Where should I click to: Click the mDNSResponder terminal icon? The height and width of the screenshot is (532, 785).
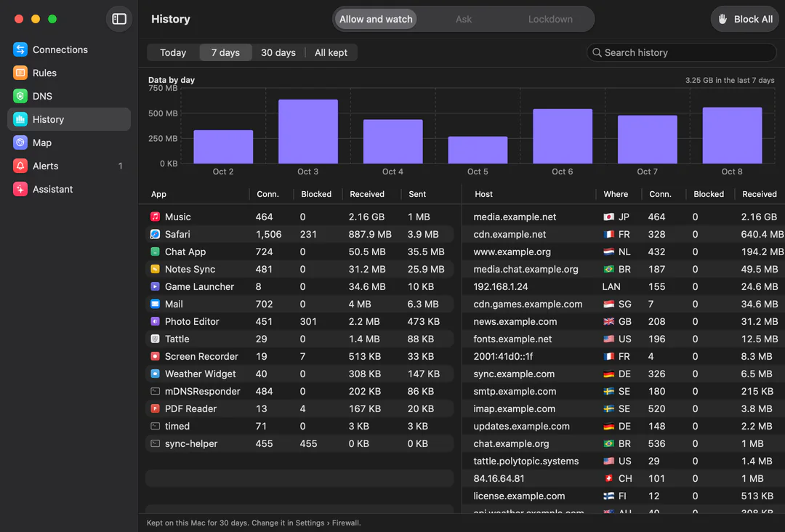(156, 391)
